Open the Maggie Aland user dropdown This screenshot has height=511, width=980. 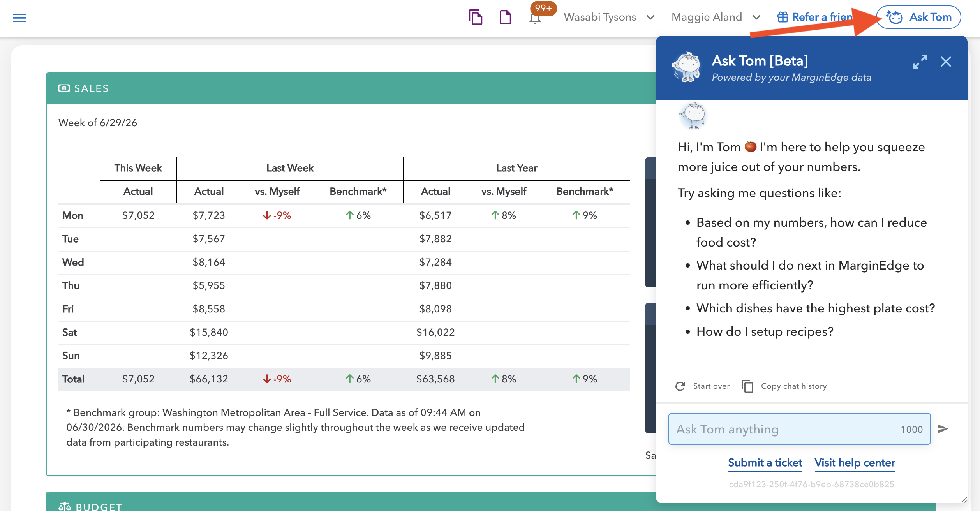tap(716, 17)
